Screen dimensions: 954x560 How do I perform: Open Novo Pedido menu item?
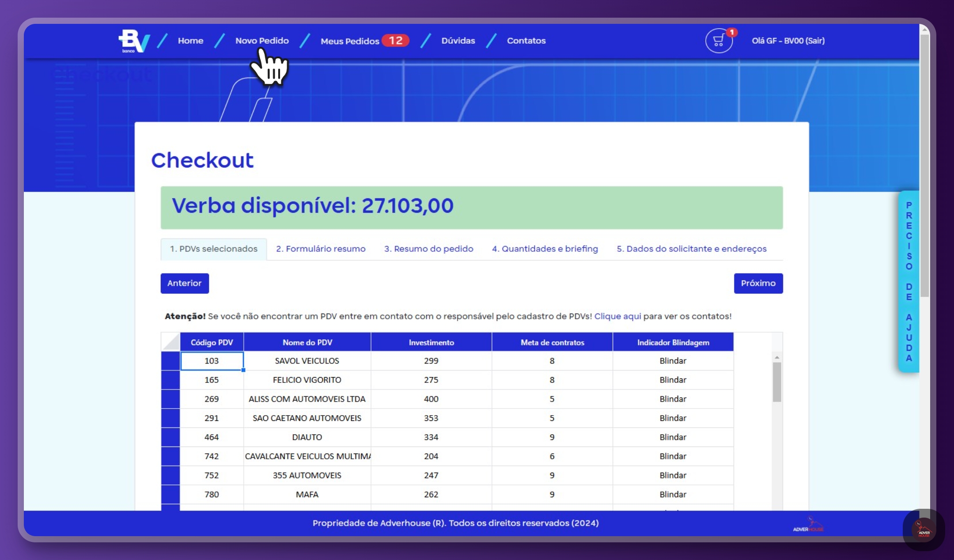pos(262,41)
